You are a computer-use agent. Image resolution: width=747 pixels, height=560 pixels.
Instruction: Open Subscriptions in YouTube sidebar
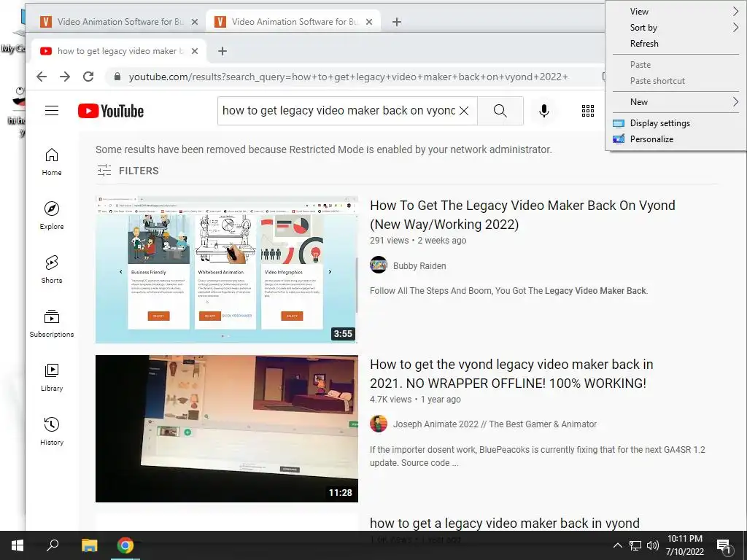point(52,323)
